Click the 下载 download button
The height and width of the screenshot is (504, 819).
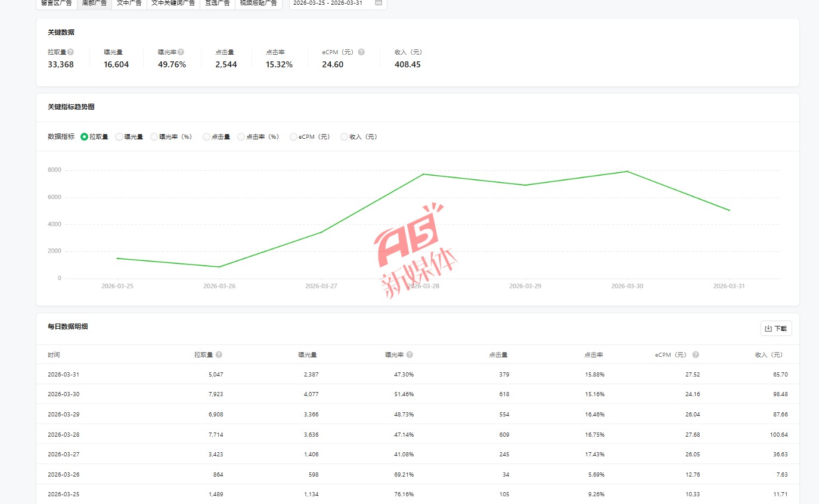coord(776,328)
